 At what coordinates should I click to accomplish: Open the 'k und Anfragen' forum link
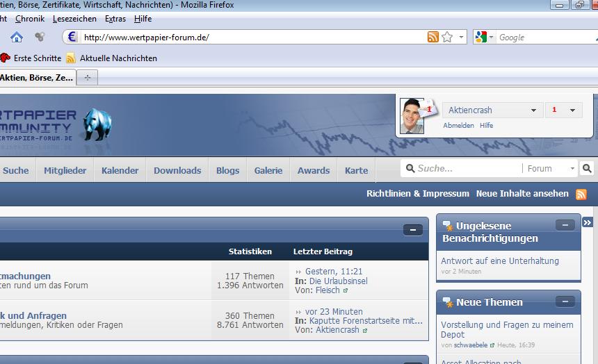33,315
